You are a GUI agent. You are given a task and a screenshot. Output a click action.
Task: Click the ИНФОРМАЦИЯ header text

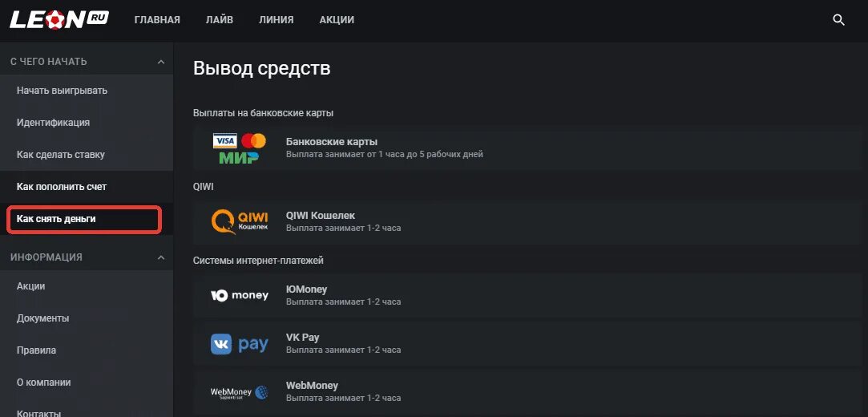tap(46, 257)
